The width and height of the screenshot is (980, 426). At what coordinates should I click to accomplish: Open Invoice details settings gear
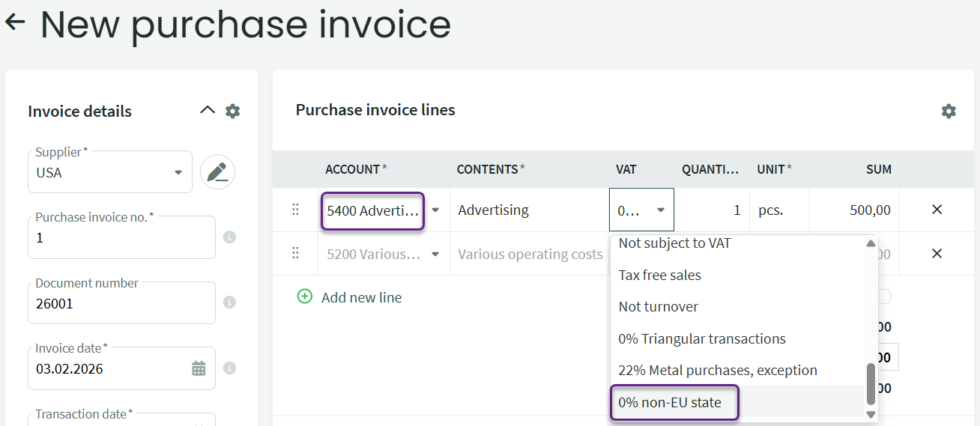pyautogui.click(x=233, y=111)
